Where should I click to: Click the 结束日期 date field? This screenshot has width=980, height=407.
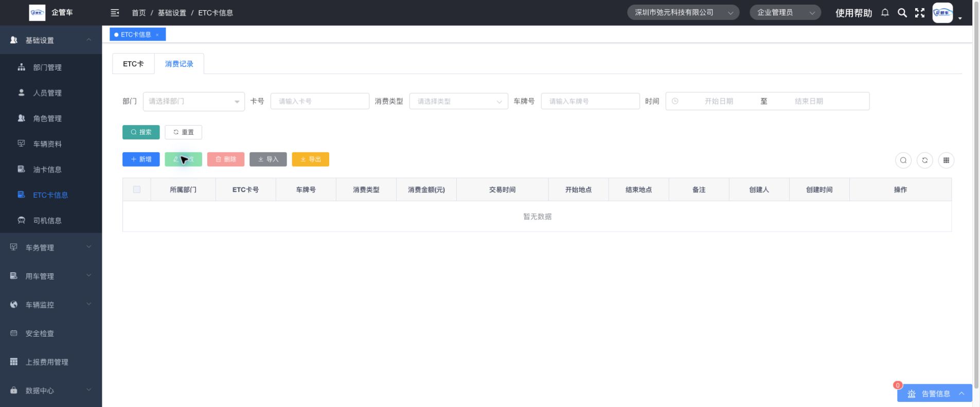tap(809, 101)
